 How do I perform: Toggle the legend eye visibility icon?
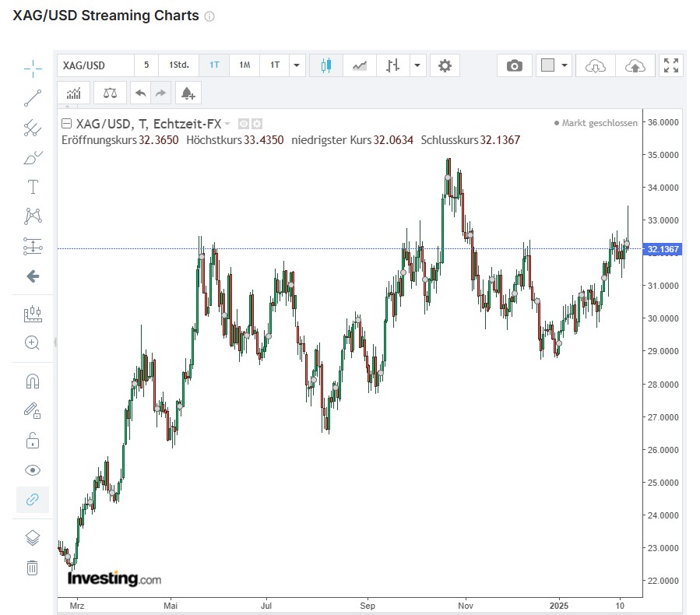tap(243, 124)
